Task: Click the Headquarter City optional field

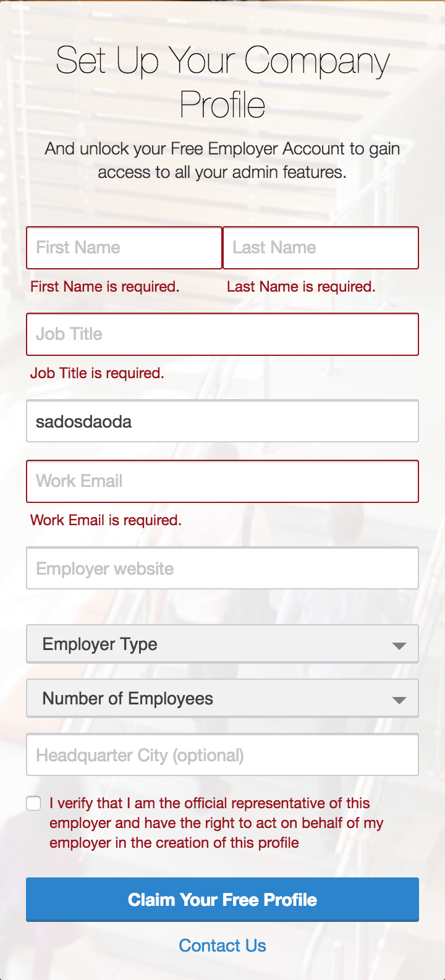Action: coord(222,755)
